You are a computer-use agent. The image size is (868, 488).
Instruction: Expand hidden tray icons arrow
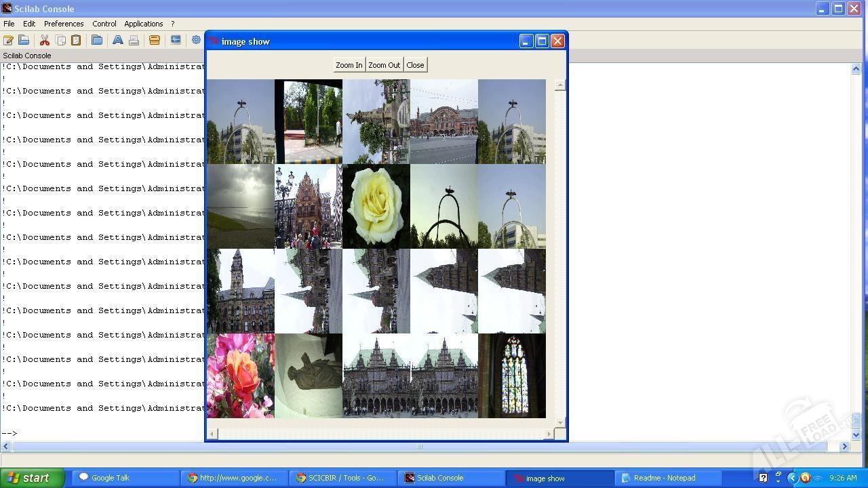coord(791,478)
